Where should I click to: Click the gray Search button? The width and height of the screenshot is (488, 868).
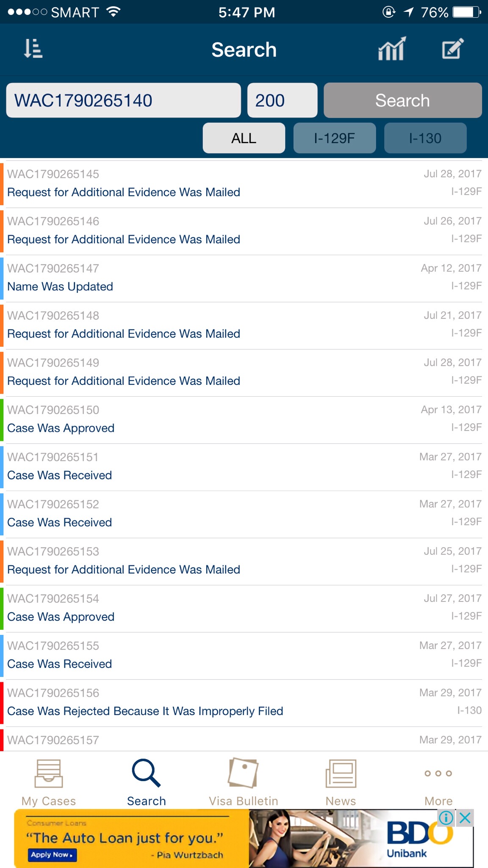pyautogui.click(x=403, y=100)
